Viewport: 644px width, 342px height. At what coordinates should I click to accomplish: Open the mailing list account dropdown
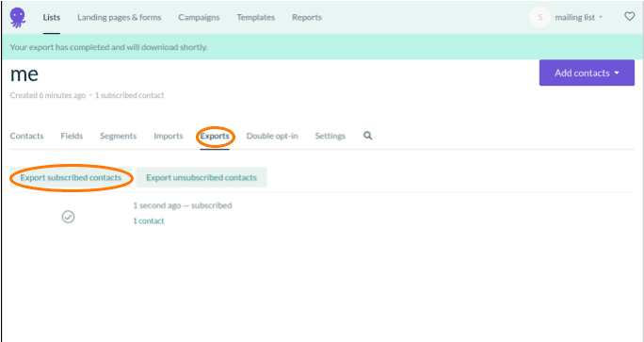579,17
